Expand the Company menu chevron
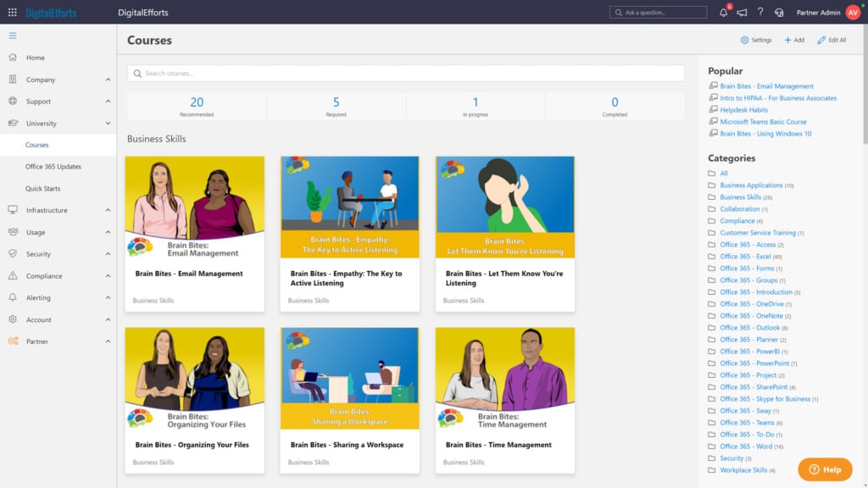This screenshot has height=488, width=868. tap(108, 80)
